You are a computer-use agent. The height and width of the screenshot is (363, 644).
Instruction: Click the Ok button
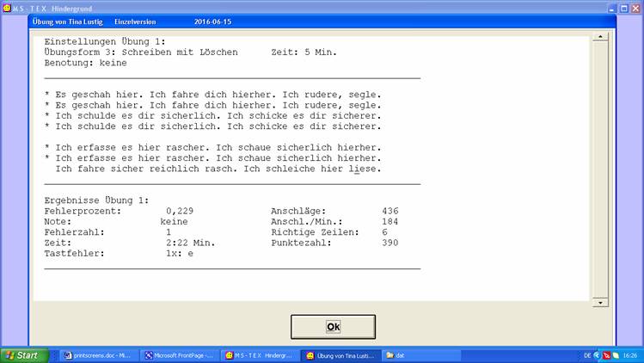coord(333,327)
